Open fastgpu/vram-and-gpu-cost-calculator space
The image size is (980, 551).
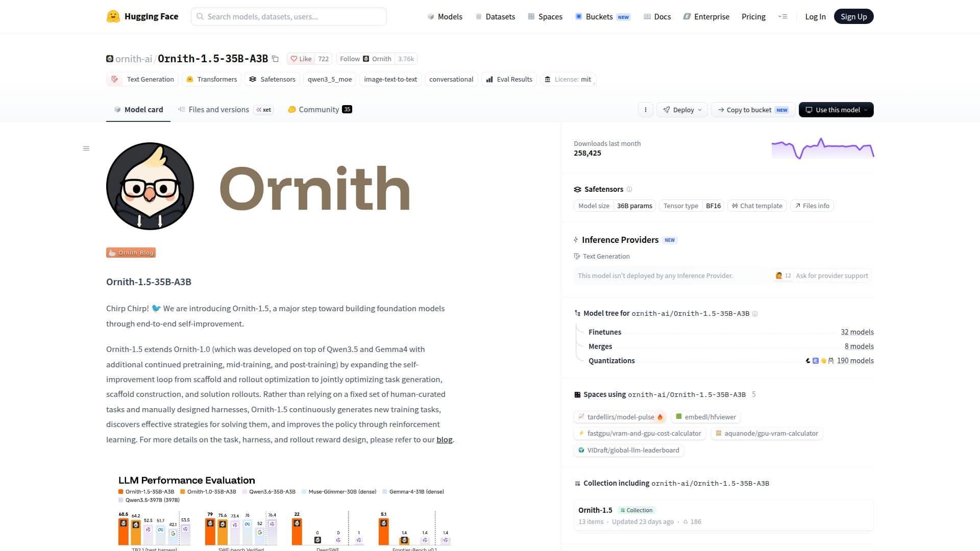point(640,433)
